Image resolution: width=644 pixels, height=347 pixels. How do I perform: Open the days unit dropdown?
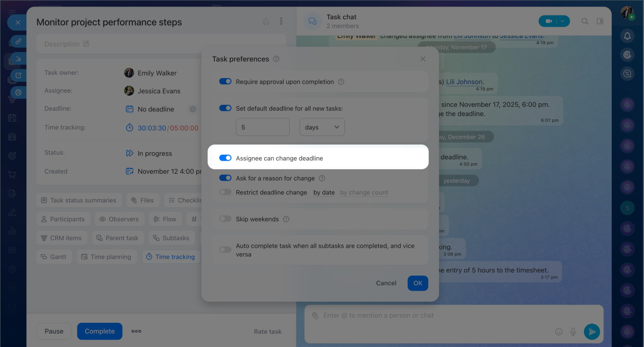point(322,127)
